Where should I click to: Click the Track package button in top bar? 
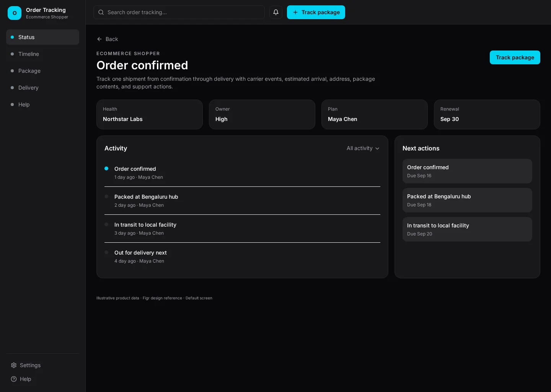(x=316, y=12)
